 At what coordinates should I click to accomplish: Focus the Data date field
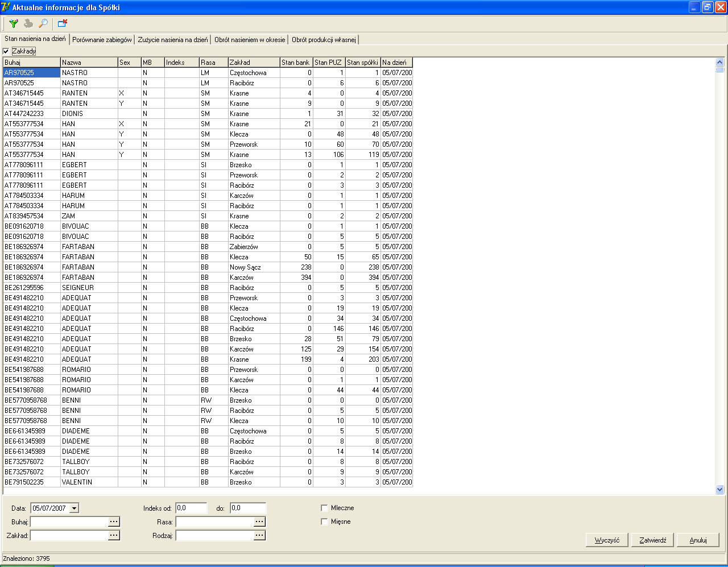(x=49, y=508)
